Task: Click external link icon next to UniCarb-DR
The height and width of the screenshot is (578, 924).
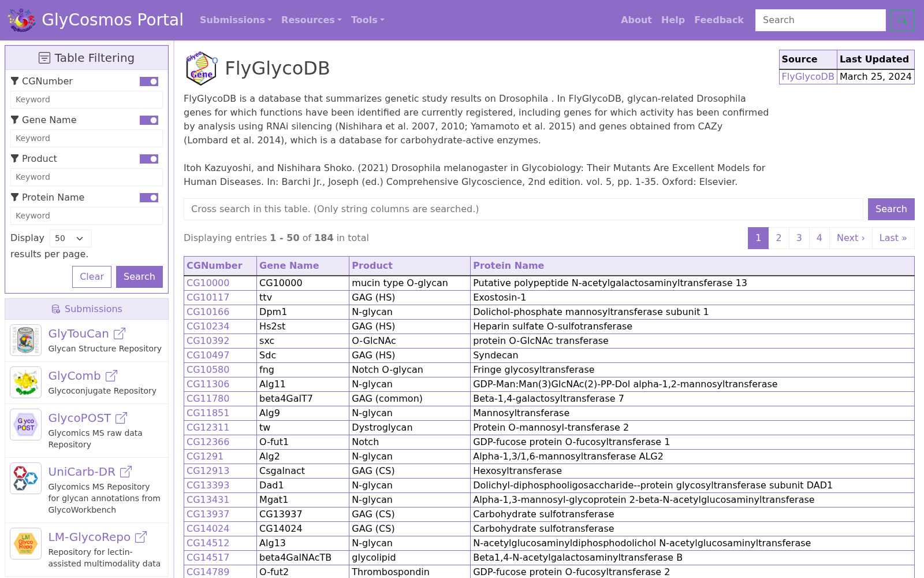Action: [x=126, y=472]
